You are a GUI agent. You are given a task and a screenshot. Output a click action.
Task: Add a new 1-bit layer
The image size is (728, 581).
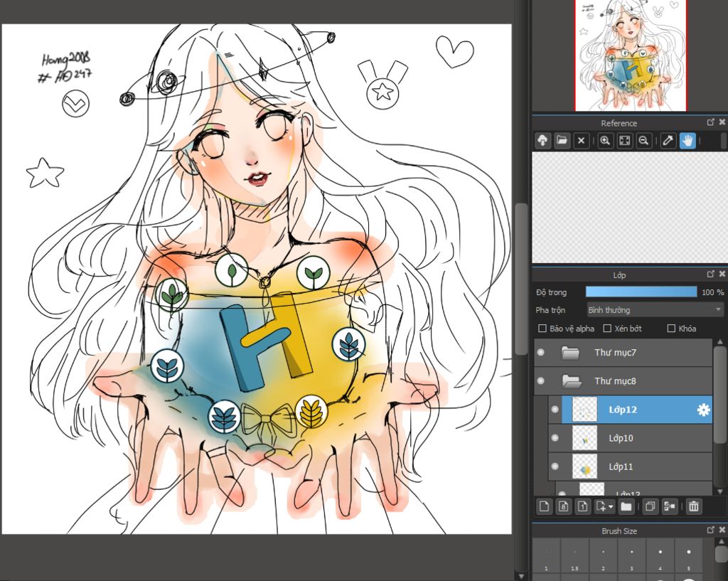(x=583, y=506)
